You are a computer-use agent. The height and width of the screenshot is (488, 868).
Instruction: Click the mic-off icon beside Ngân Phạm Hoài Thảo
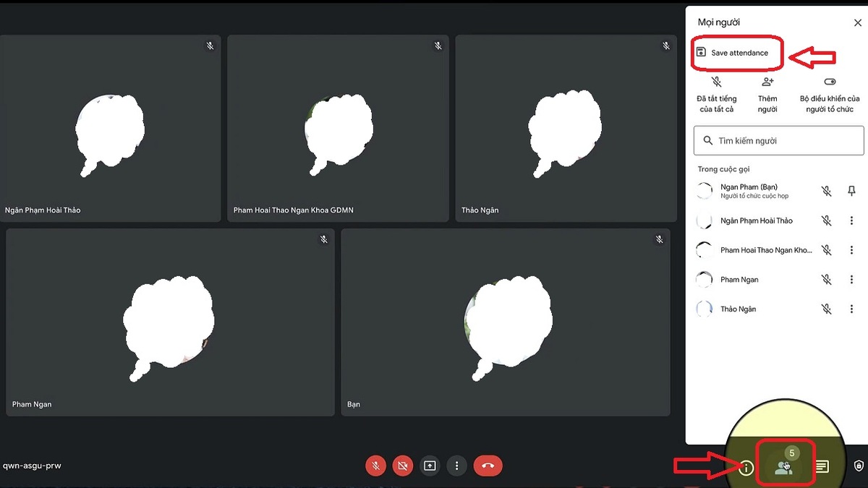click(x=826, y=221)
